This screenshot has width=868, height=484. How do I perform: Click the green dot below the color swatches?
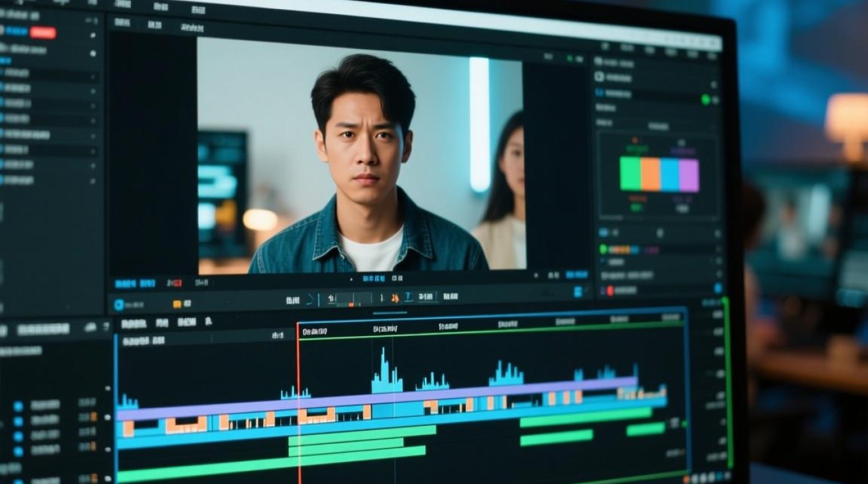tap(603, 249)
